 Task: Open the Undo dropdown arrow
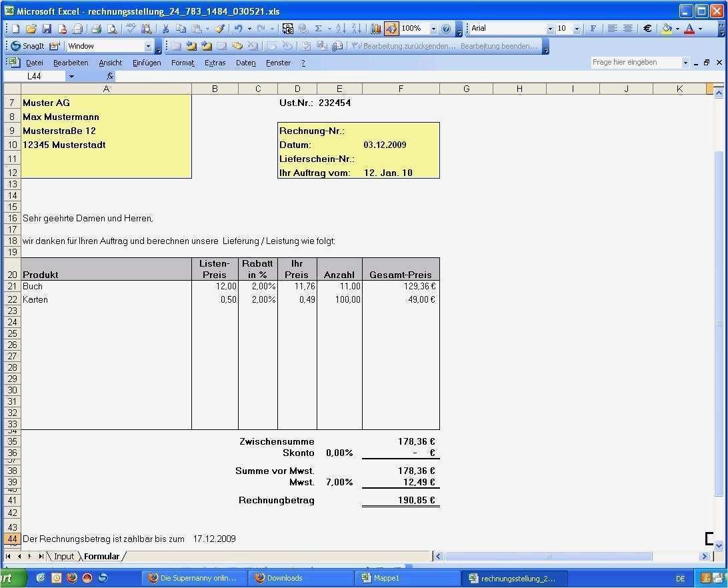249,29
